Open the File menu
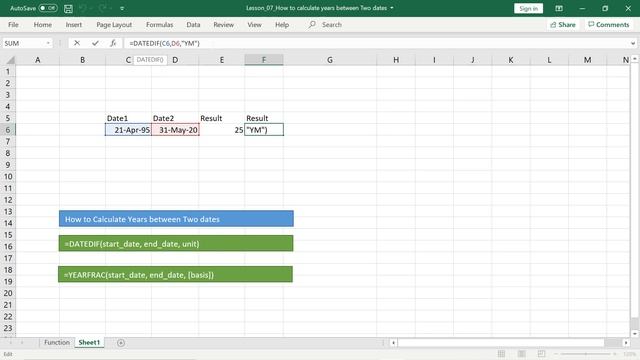 pos(13,24)
